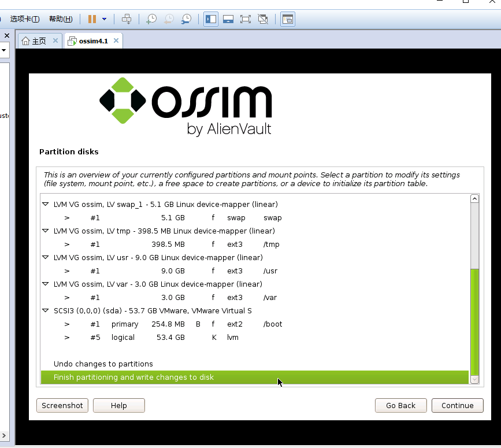Open the snapshot manager icon
This screenshot has height=448, width=501.
pos(186,19)
